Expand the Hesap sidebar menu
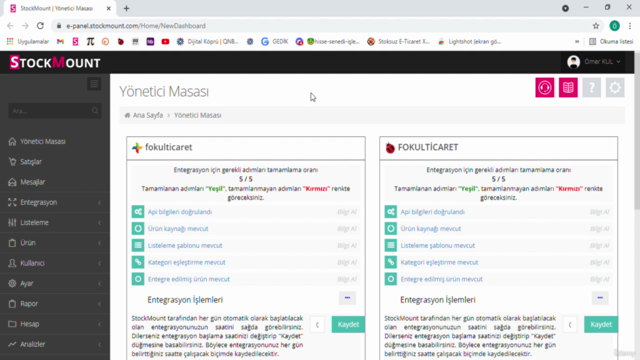 point(55,324)
